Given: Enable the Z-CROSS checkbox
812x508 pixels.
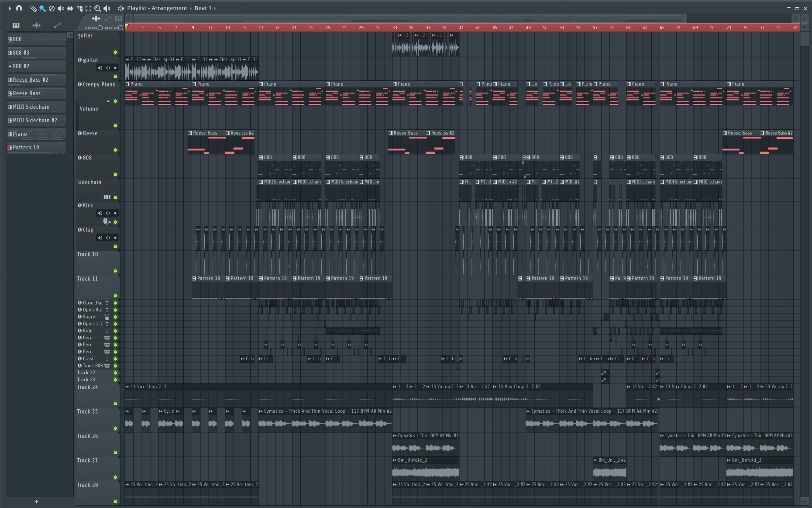Looking at the screenshot, I should coord(100,28).
